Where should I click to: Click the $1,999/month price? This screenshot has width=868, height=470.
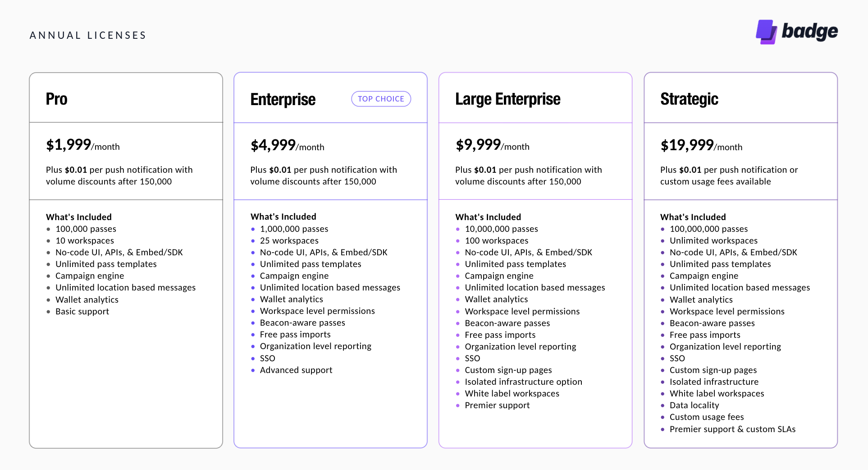point(82,145)
